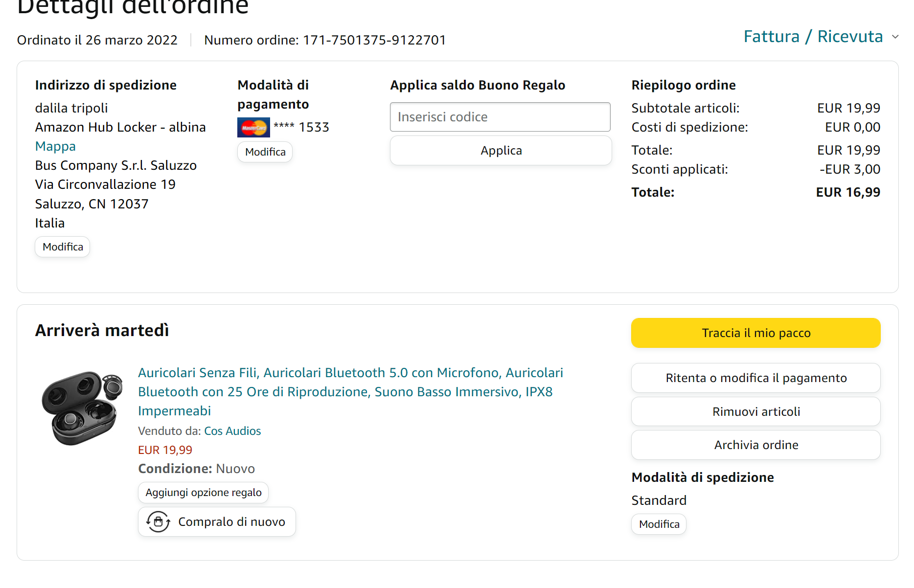Open the earbuds product thumbnail
The image size is (914, 588).
coord(82,408)
